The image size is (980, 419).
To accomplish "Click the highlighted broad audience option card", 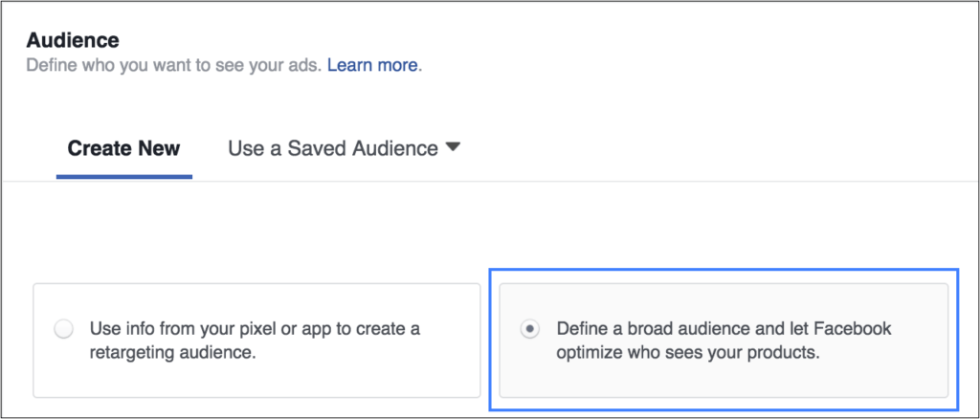I will coord(724,341).
